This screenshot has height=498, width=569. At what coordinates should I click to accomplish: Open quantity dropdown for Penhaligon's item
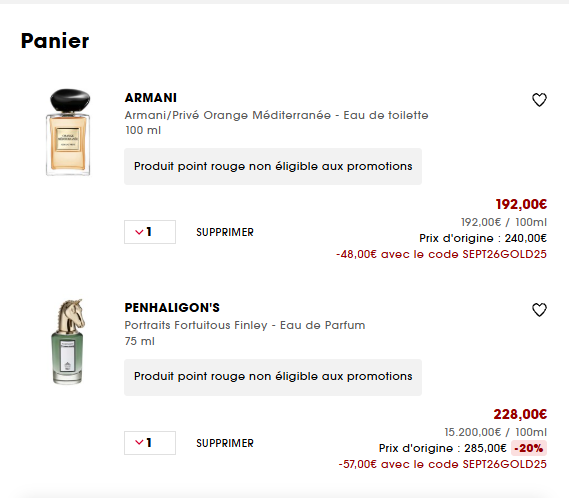(x=150, y=443)
